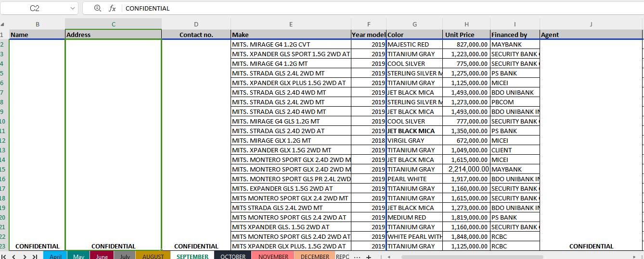Select column B header
The height and width of the screenshot is (259, 644).
click(38, 25)
